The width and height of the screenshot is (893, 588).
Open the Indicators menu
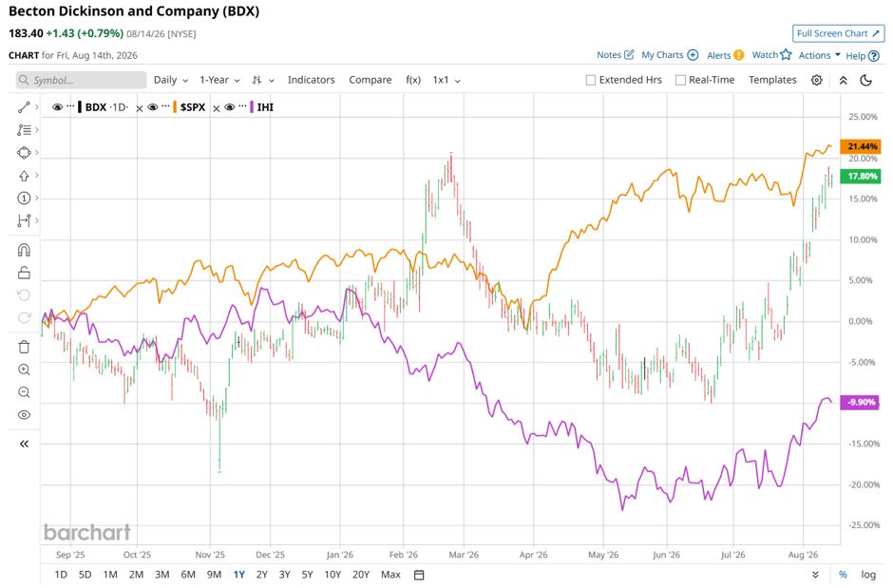[311, 80]
